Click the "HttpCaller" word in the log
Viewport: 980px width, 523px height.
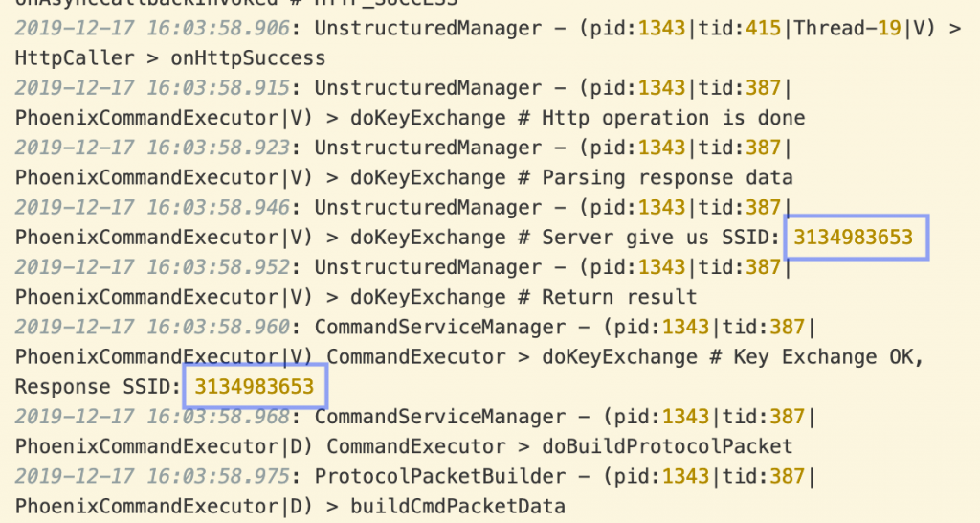point(75,58)
